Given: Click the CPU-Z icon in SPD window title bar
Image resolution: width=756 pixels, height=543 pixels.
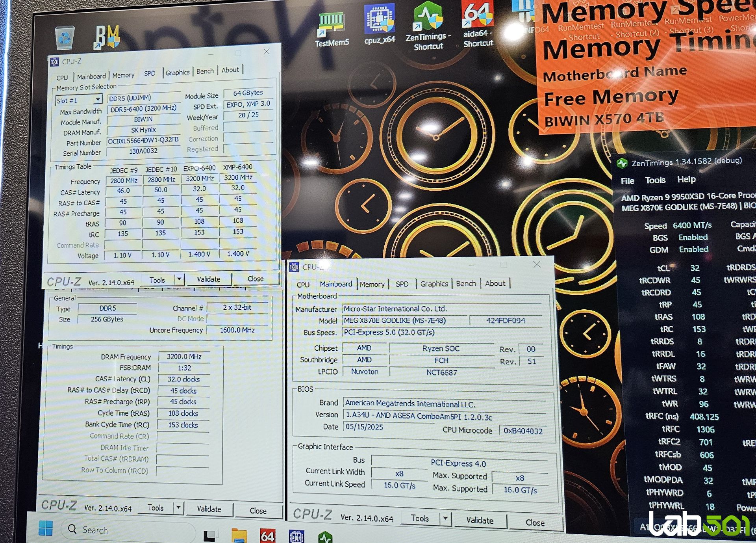Looking at the screenshot, I should click(x=54, y=62).
